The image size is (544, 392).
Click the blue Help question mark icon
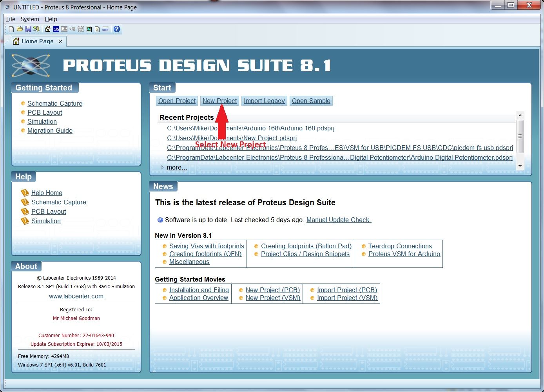116,29
